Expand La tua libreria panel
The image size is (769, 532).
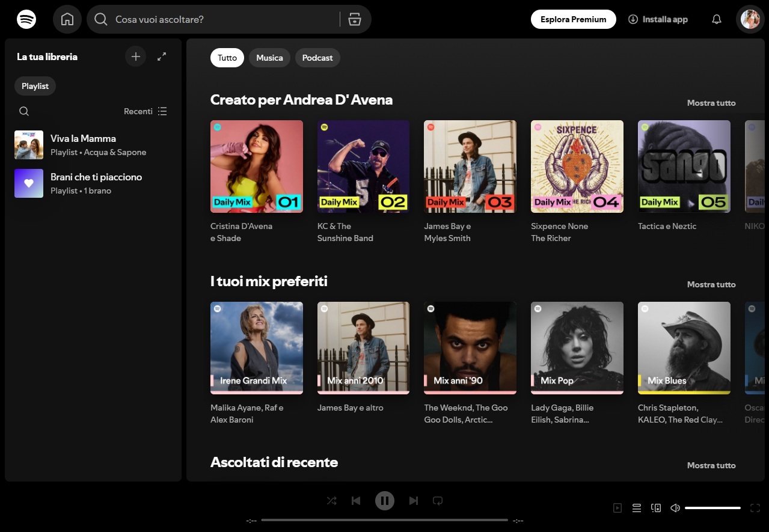click(162, 57)
